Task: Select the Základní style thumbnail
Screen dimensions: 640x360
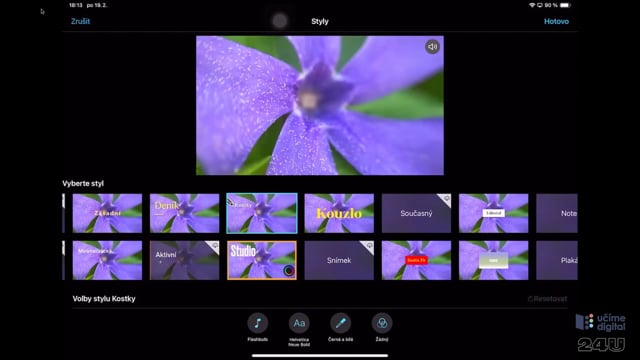Action: [107, 213]
